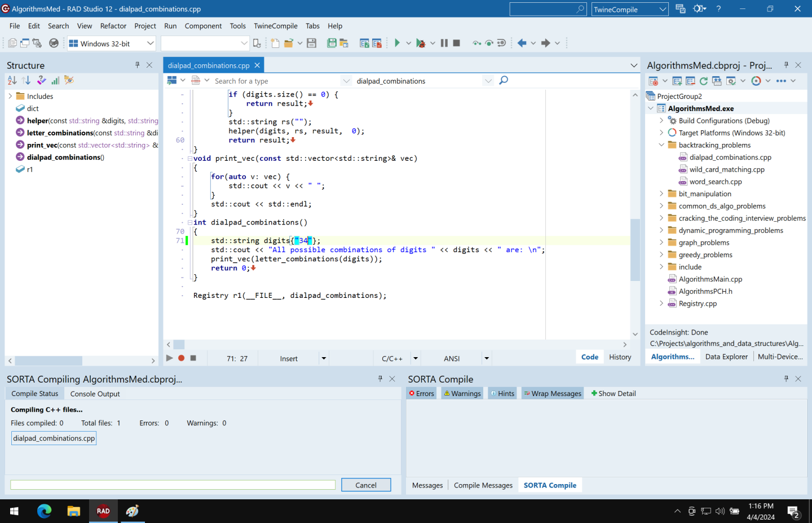Click the green Run triangle in the toolbar

[397, 43]
